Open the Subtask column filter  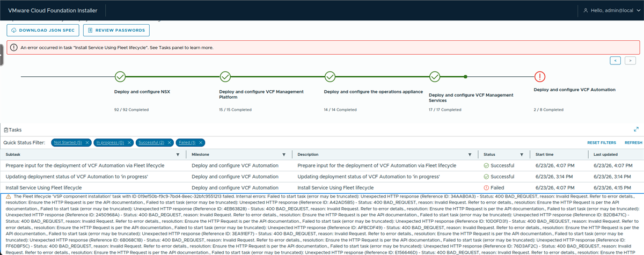pyautogui.click(x=178, y=154)
